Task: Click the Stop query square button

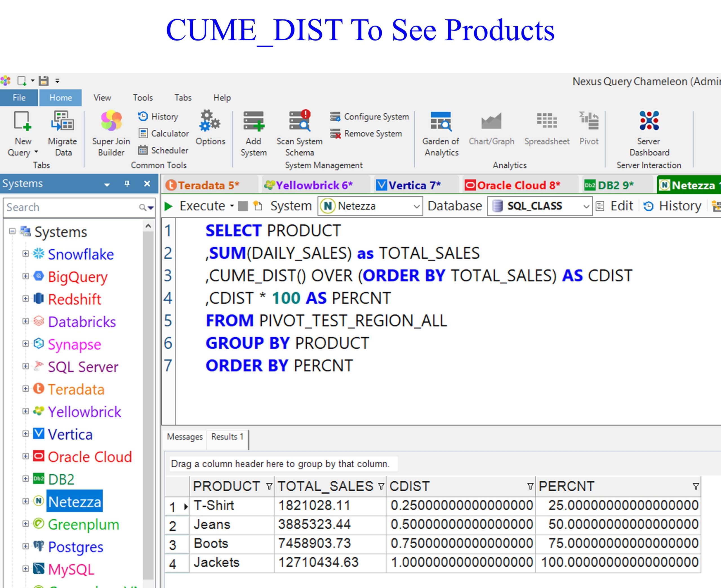Action: coord(243,206)
